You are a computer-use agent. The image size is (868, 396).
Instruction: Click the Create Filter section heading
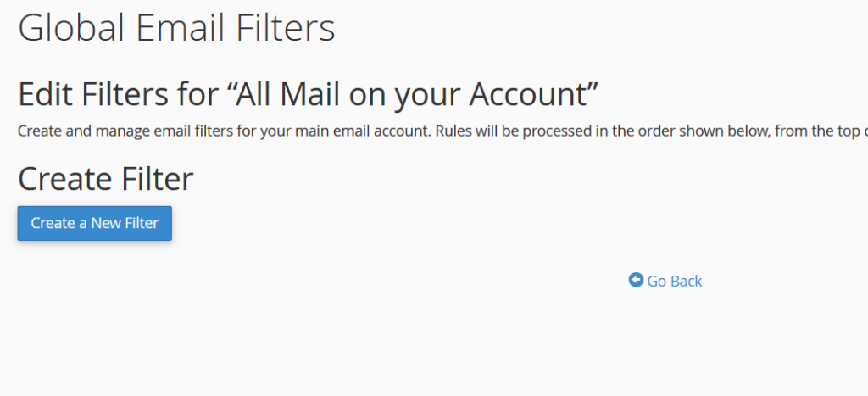pos(106,179)
